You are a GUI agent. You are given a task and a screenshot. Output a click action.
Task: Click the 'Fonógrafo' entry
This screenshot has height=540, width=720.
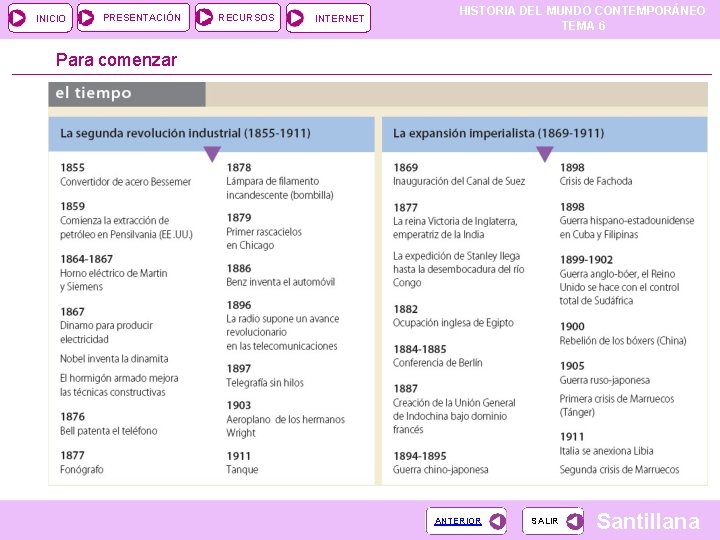point(82,469)
